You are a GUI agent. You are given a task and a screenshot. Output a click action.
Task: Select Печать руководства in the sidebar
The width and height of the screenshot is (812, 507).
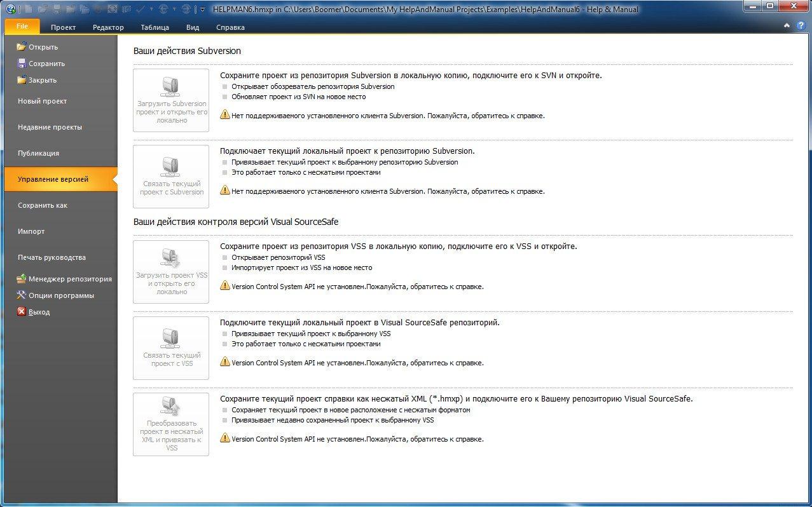point(52,257)
